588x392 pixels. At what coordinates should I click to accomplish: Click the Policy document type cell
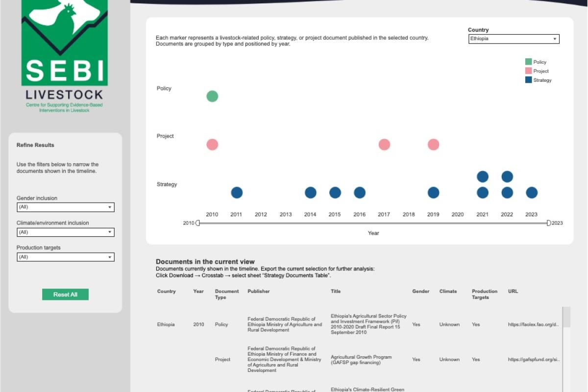(221, 324)
